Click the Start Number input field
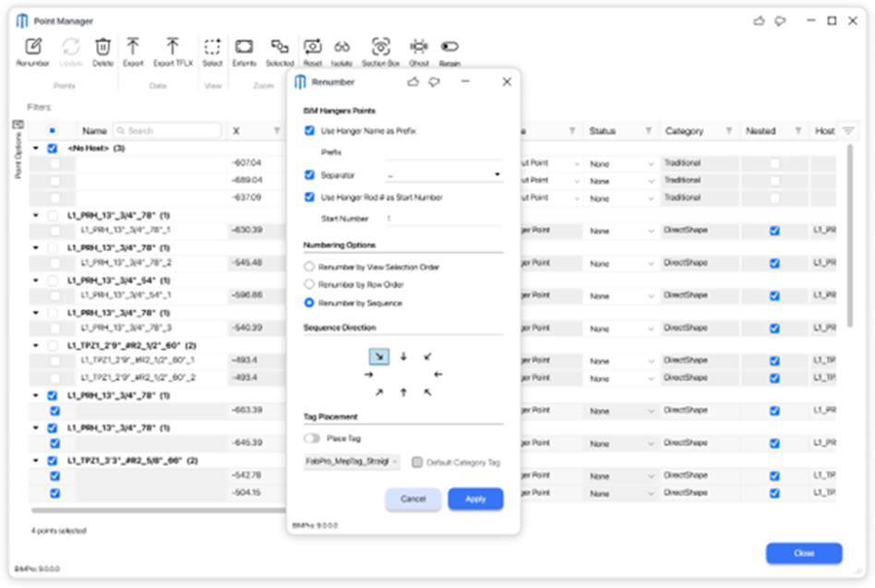This screenshot has width=875, height=588. coord(443,219)
